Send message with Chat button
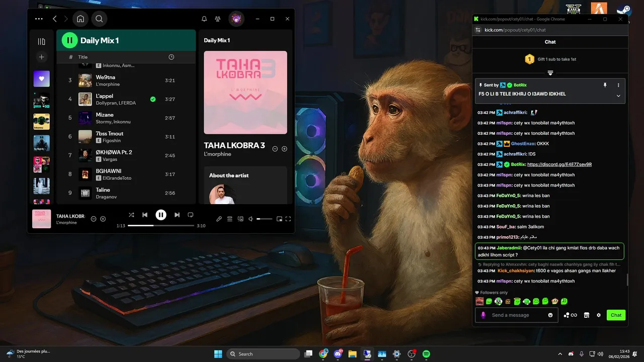The image size is (644, 362). pyautogui.click(x=616, y=315)
